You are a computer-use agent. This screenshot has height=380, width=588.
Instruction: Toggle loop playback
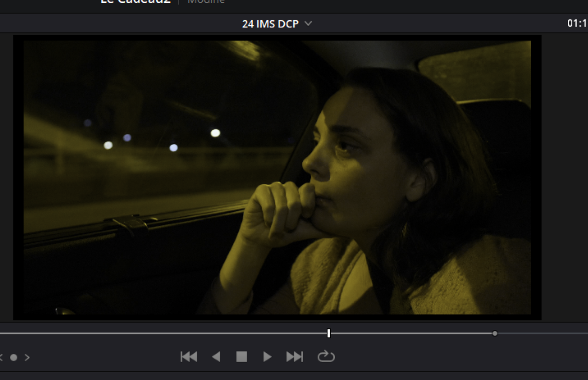pos(326,357)
